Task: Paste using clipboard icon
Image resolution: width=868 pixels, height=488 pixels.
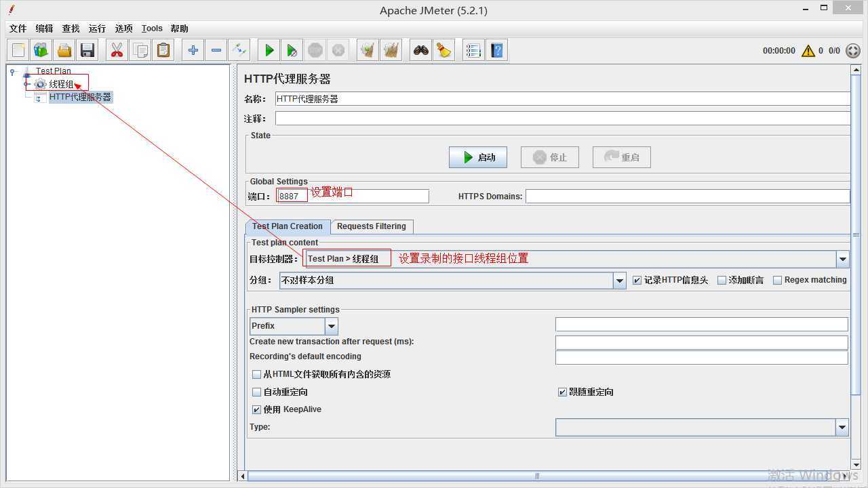Action: point(163,50)
